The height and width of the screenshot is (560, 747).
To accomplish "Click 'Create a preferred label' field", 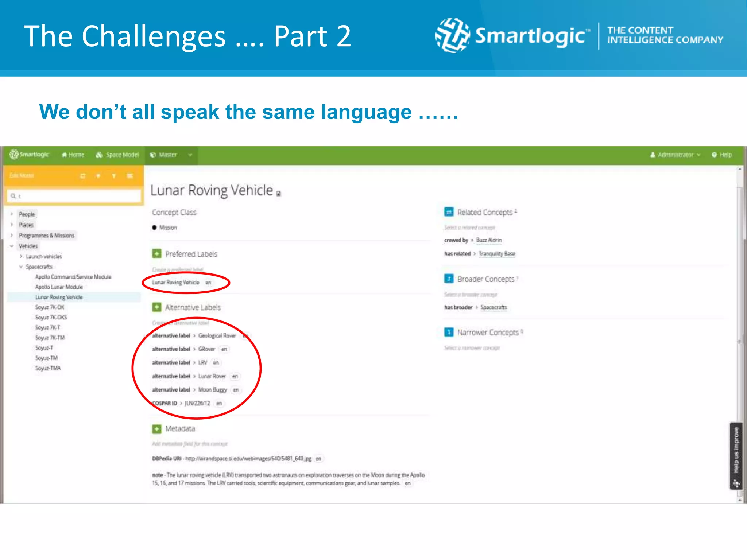I will click(x=178, y=269).
